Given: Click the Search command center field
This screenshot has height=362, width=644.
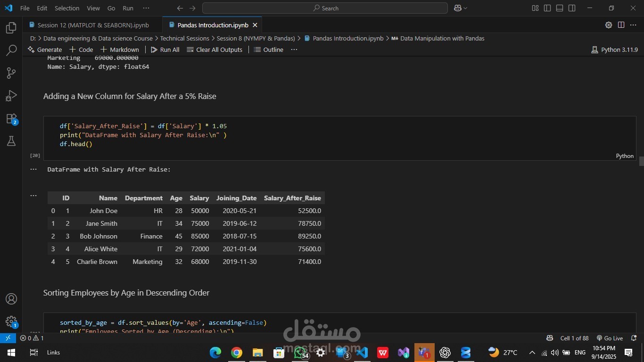Looking at the screenshot, I should (325, 8).
